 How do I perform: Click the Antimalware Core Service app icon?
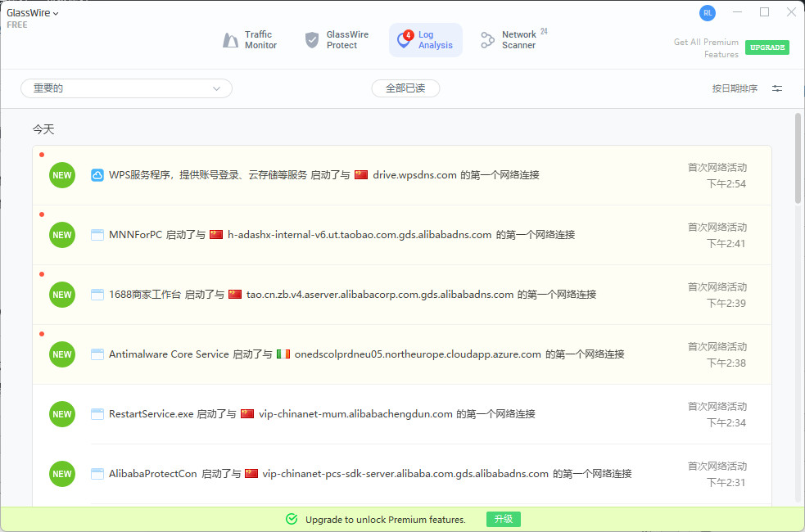pyautogui.click(x=97, y=354)
